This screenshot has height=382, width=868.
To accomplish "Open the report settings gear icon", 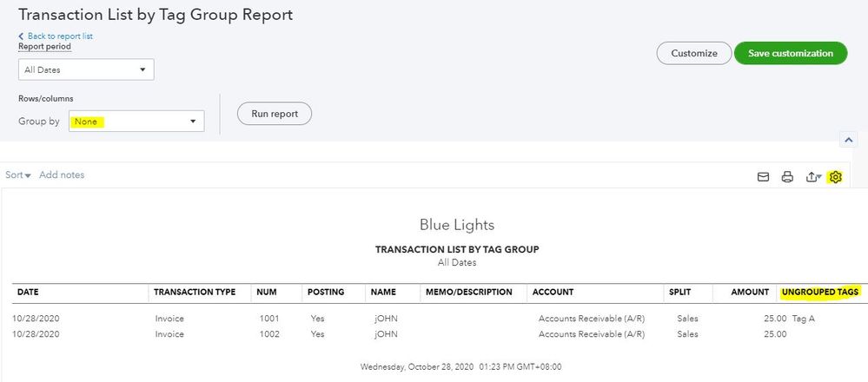I will pos(836,177).
